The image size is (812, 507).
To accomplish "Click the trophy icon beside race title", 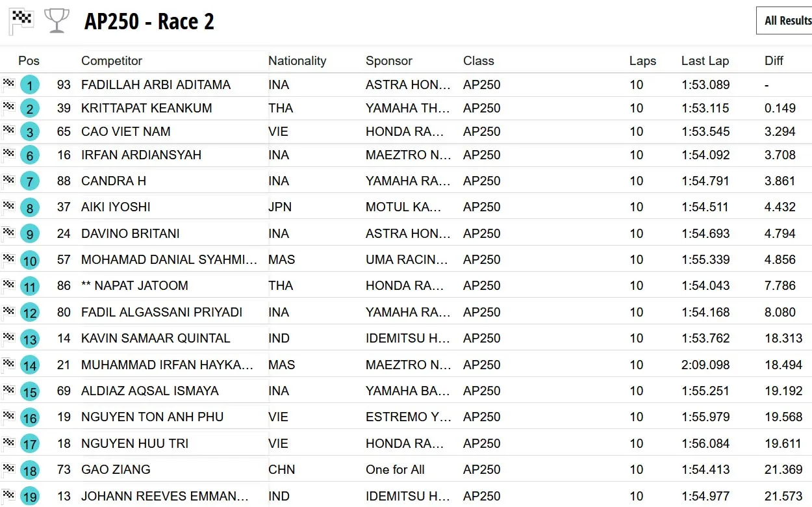I will click(x=57, y=21).
